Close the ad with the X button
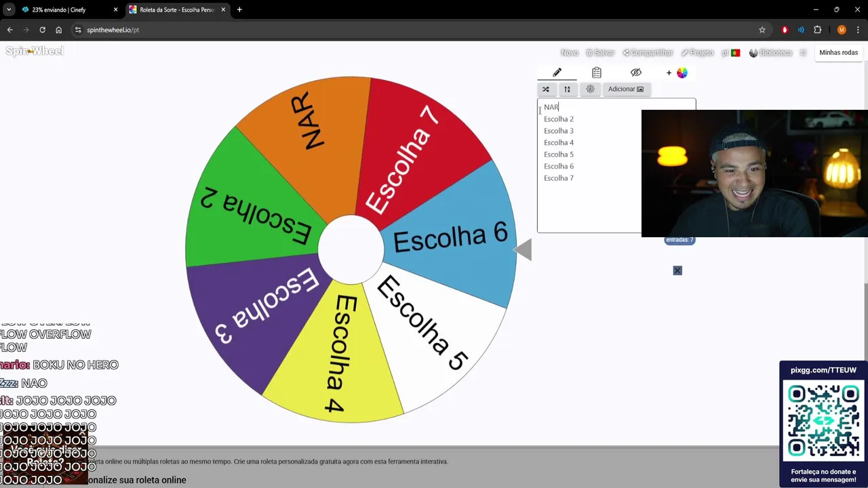Viewport: 868px width, 488px height. [677, 270]
